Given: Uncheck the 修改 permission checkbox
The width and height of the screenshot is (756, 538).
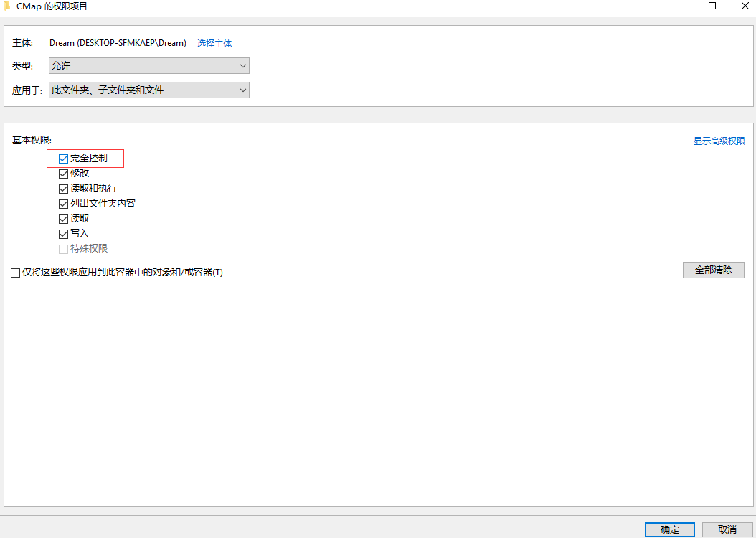Looking at the screenshot, I should (63, 174).
